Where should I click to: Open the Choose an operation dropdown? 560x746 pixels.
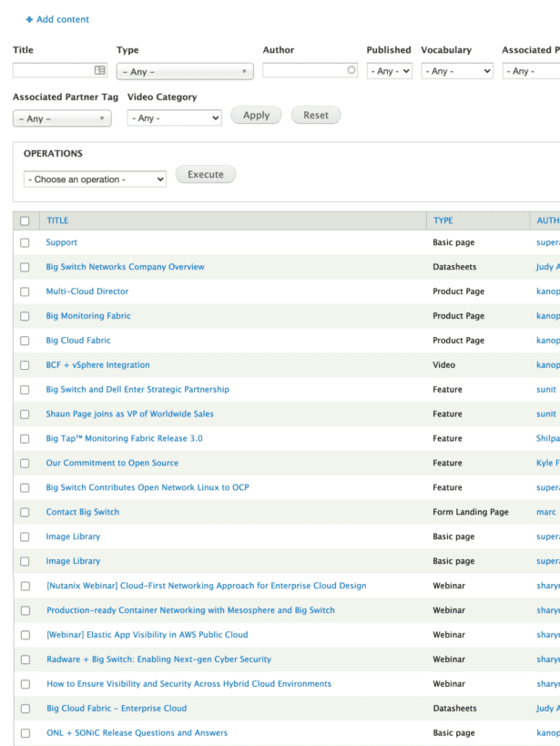[x=95, y=179]
